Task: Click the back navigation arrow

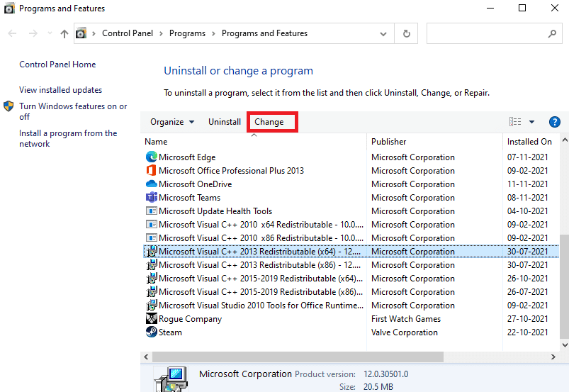Action: [12, 34]
